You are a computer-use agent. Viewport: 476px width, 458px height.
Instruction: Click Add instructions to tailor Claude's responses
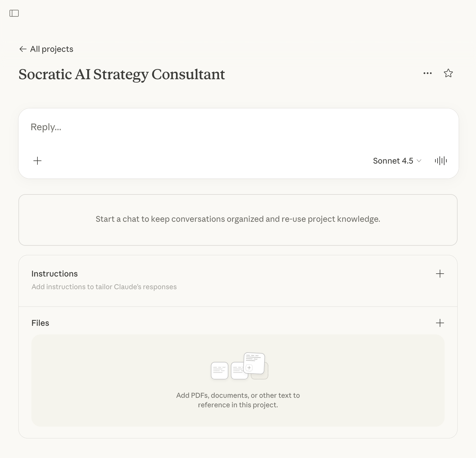click(104, 287)
